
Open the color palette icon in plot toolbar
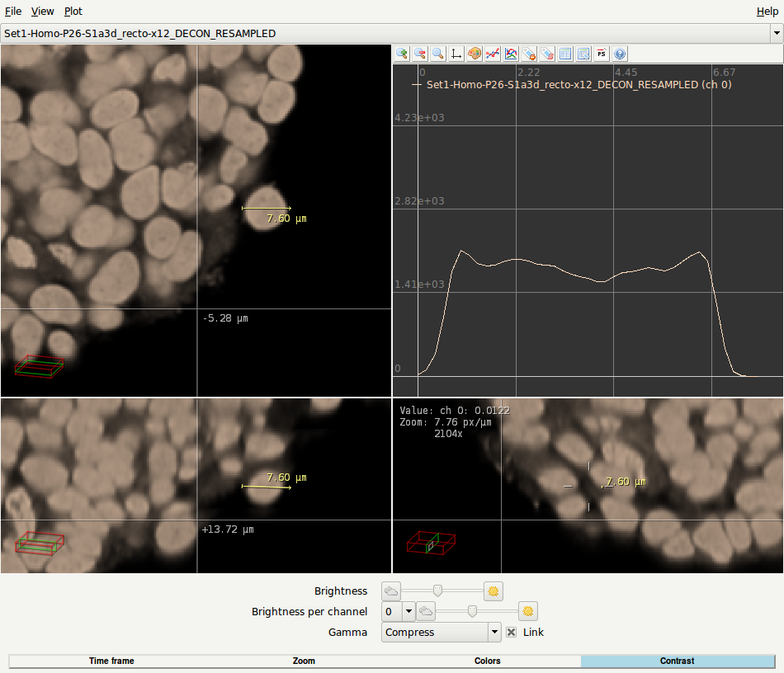click(475, 54)
